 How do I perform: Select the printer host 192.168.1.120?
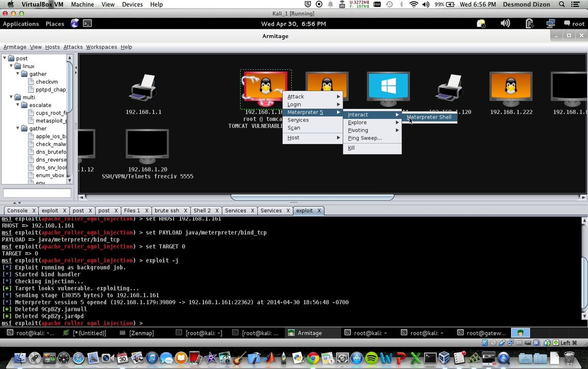click(450, 88)
